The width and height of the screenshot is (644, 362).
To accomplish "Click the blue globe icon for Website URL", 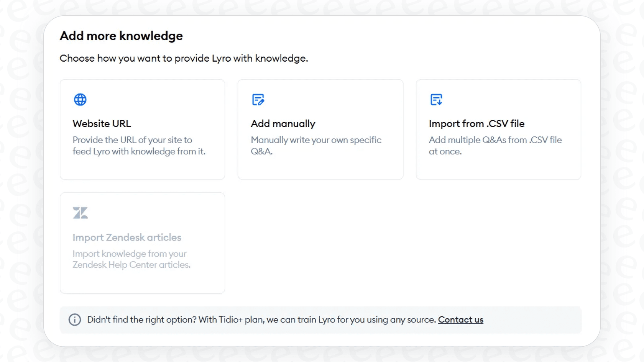I will [x=80, y=99].
